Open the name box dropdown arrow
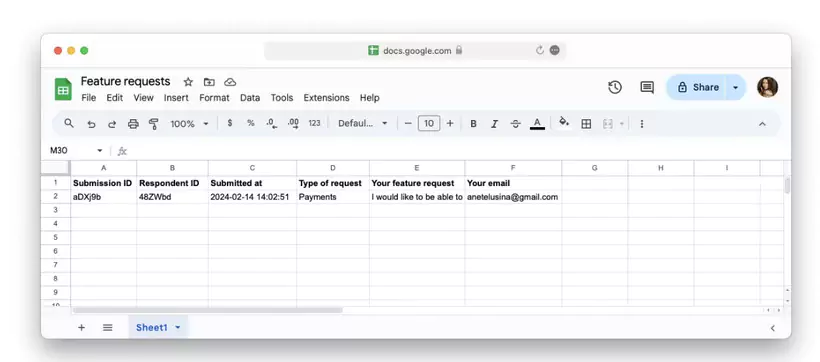This screenshot has width=820, height=362. 99,151
